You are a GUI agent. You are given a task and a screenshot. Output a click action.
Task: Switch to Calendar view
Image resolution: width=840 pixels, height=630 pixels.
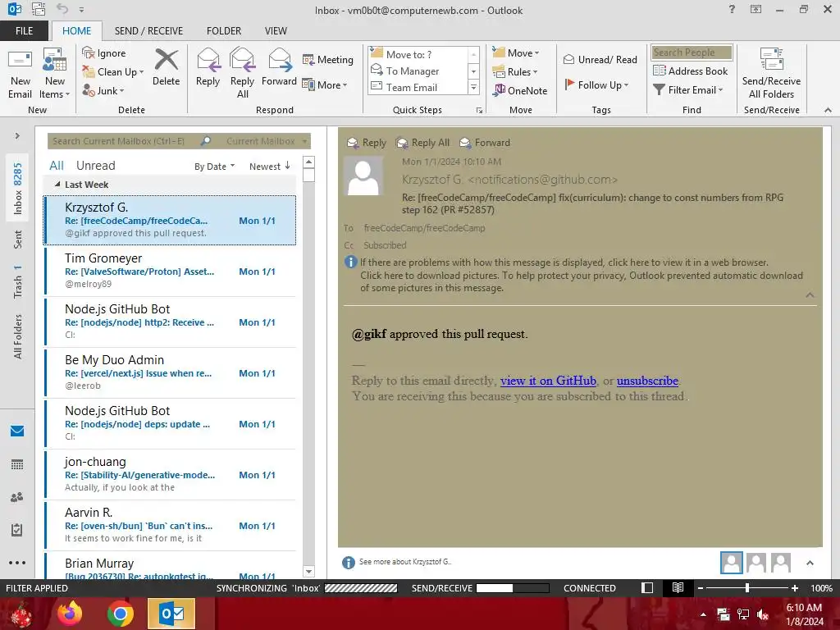click(17, 464)
